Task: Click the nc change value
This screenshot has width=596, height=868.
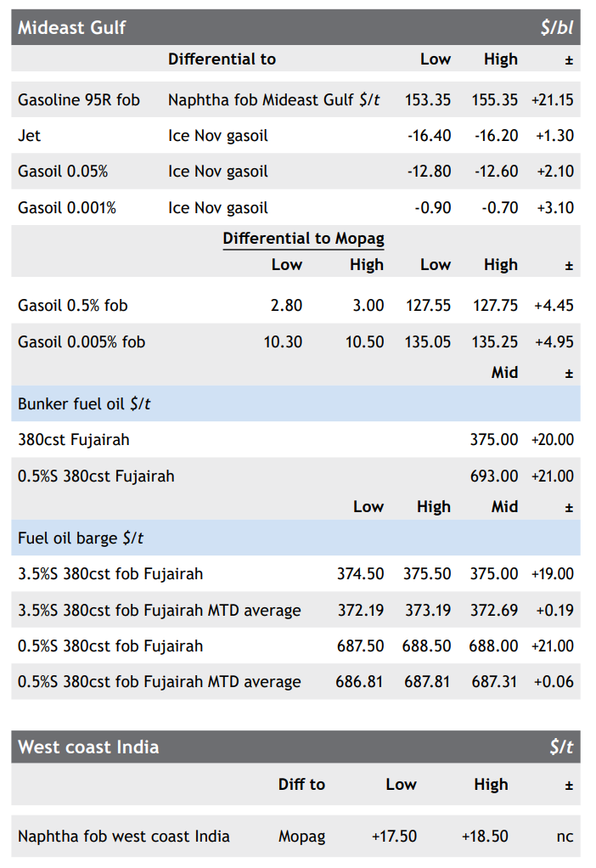Action: click(x=565, y=837)
